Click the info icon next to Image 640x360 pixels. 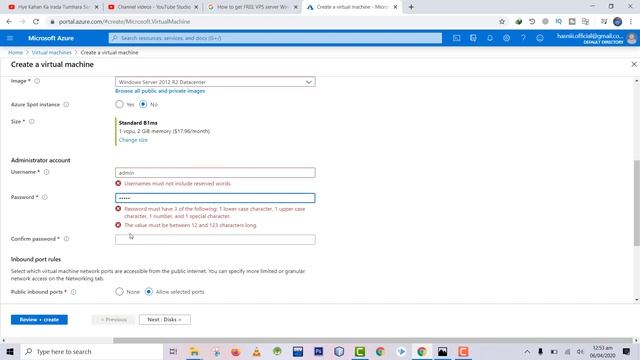pos(37,81)
